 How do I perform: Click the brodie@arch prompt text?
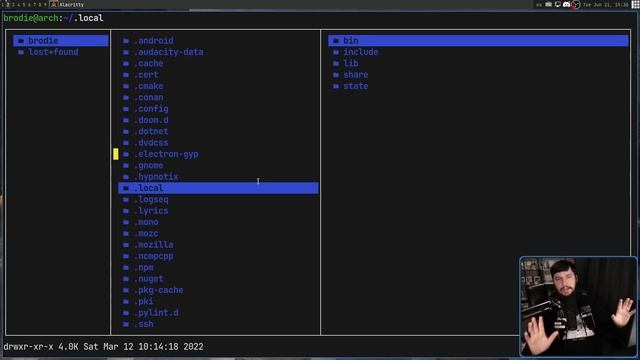[31, 18]
